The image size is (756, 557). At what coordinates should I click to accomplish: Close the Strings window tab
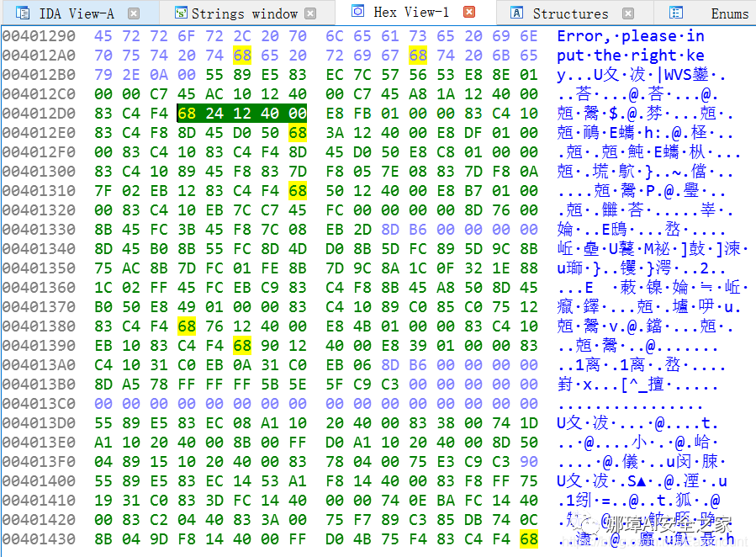(x=311, y=13)
